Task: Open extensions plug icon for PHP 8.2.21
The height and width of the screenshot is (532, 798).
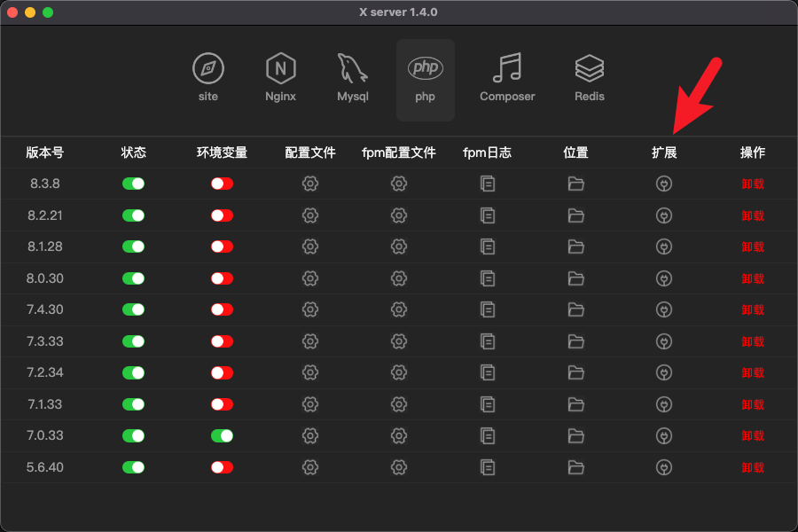Action: [664, 215]
